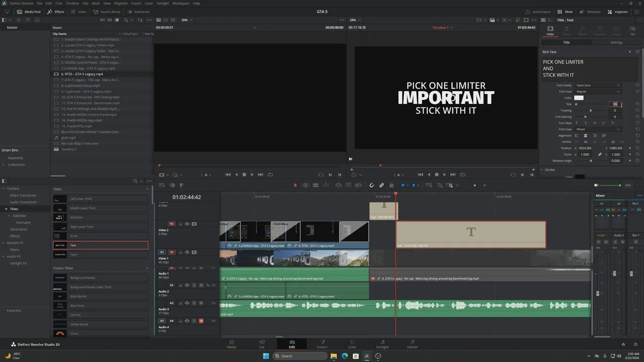Click the blue Marker icon

click(x=414, y=185)
